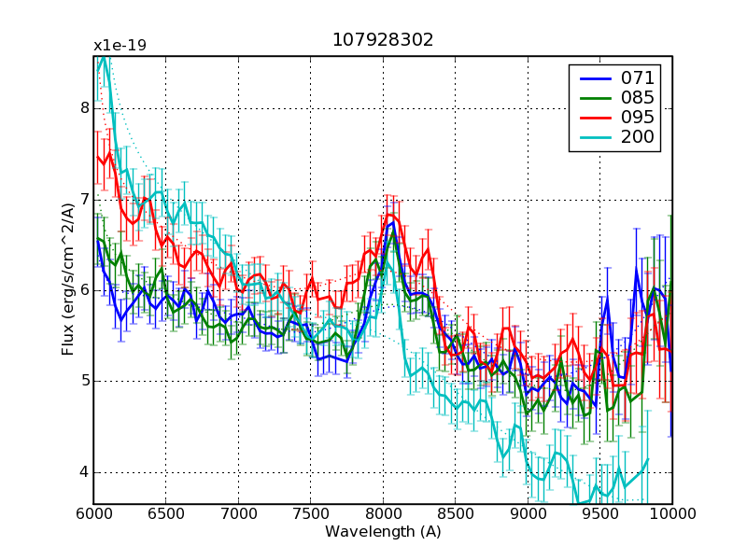Click the cyan line sample in legend

pyautogui.click(x=594, y=137)
